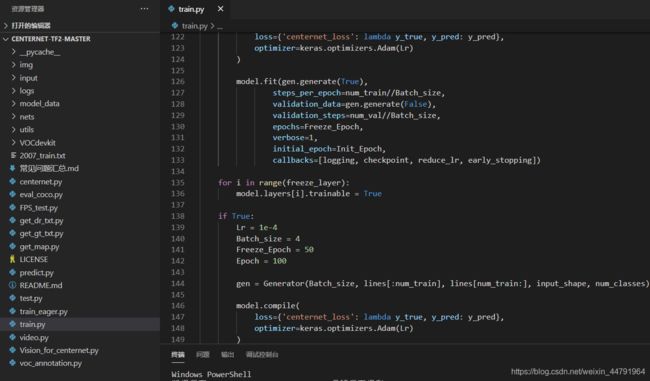This screenshot has width=650, height=381.
Task: Click the 'Windows PowerShell' terminal text
Action: (211, 374)
